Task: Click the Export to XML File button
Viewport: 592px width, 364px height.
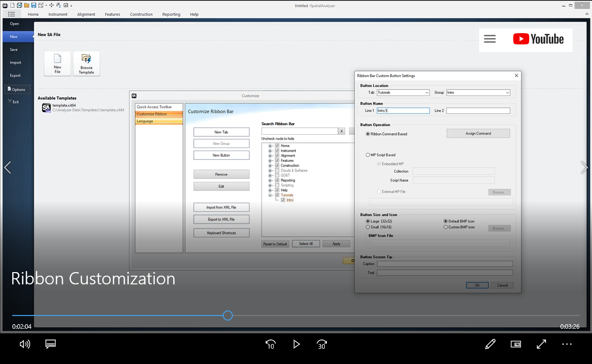Action: pos(221,219)
